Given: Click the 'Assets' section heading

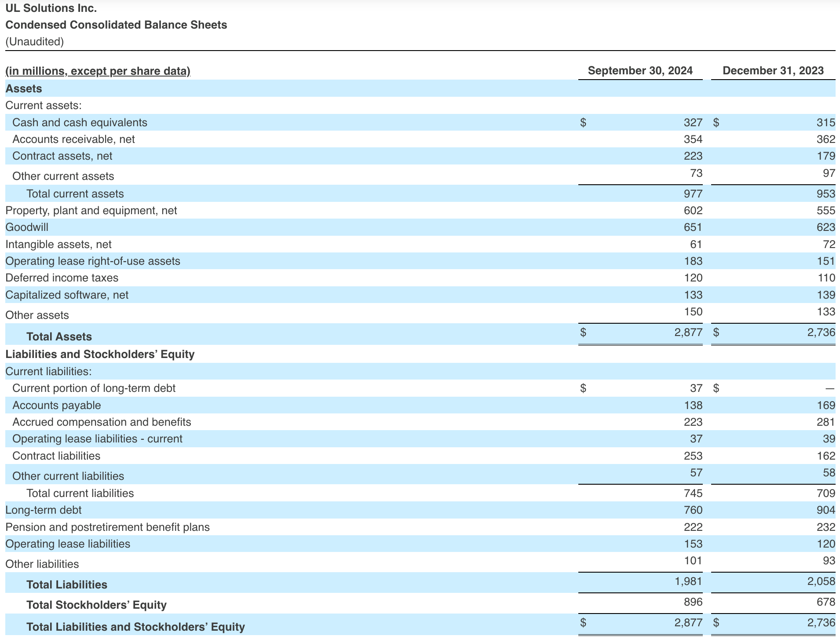Looking at the screenshot, I should tap(24, 88).
